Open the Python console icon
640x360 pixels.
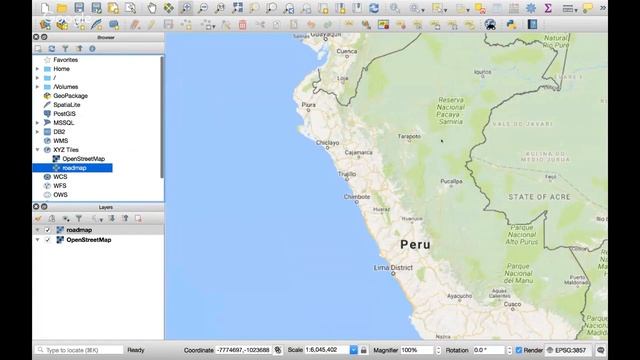coord(511,24)
